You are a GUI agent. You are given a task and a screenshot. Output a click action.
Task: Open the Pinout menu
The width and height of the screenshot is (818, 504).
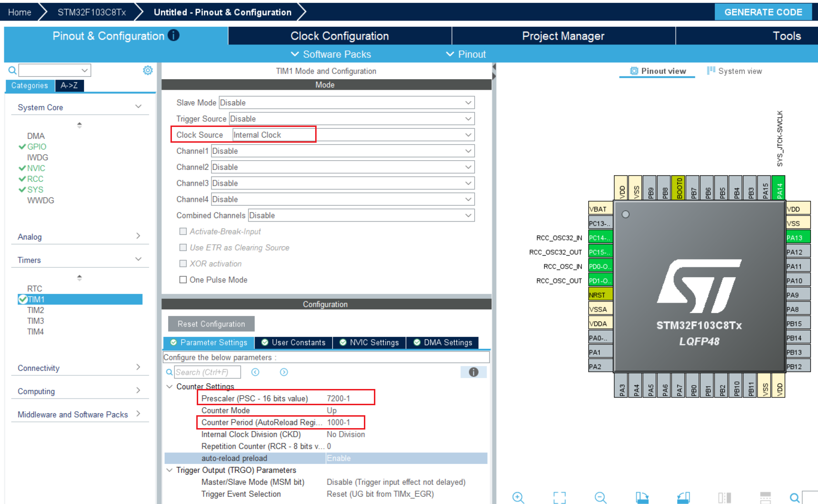[466, 54]
